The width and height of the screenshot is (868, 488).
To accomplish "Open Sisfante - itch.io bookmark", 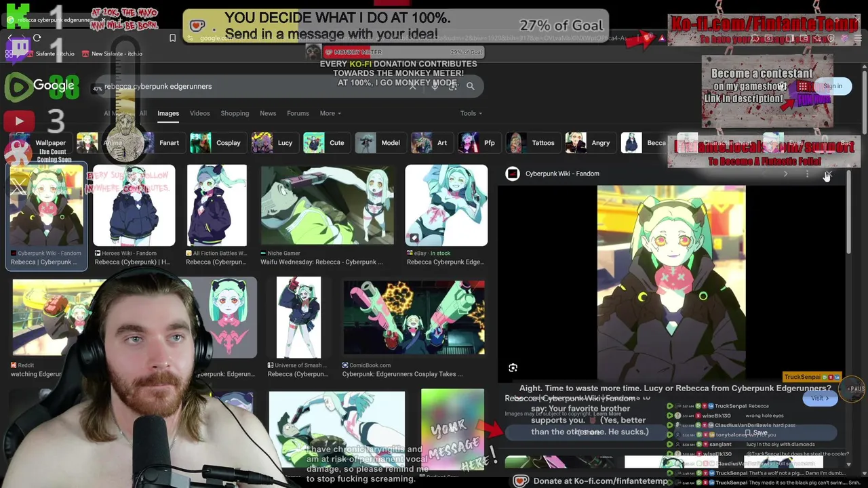I will pyautogui.click(x=50, y=54).
